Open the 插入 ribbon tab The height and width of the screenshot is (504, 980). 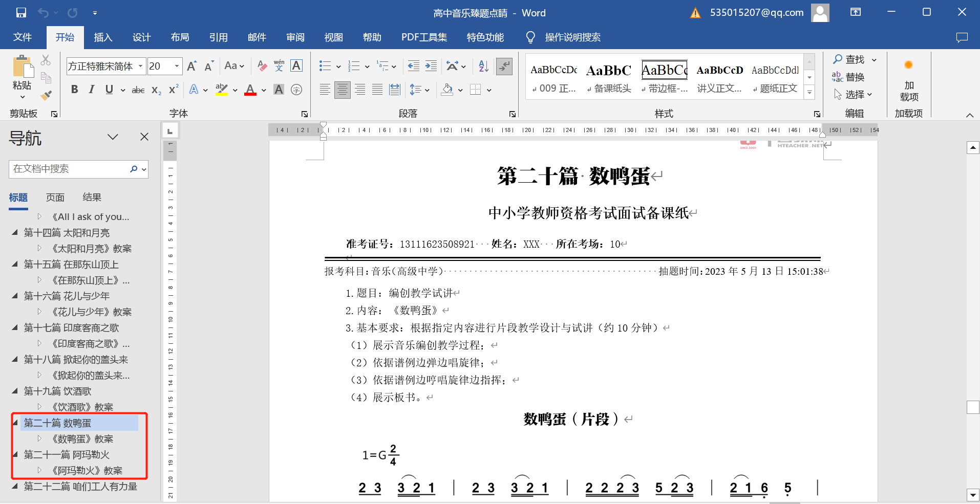tap(103, 37)
